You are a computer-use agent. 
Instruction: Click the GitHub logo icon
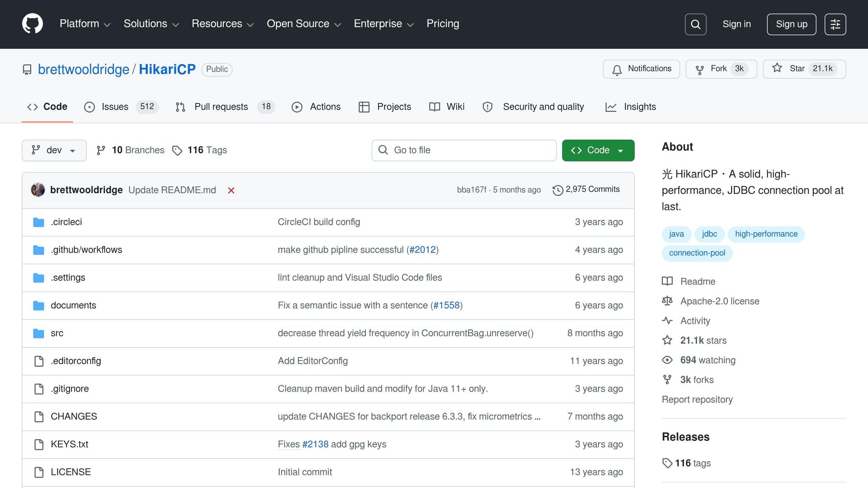tap(32, 24)
